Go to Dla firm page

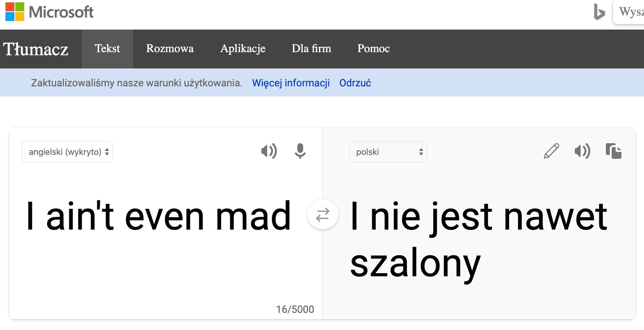[311, 49]
